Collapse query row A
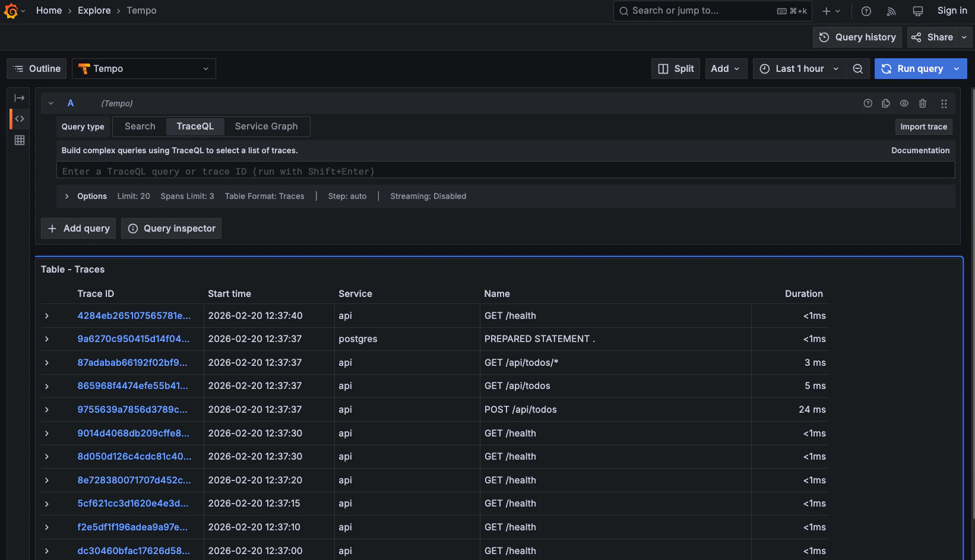The height and width of the screenshot is (560, 975). point(51,103)
